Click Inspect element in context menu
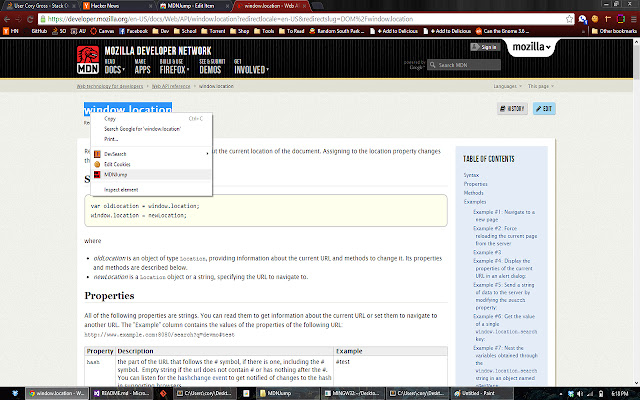Image resolution: width=640 pixels, height=400 pixels. pyautogui.click(x=151, y=189)
